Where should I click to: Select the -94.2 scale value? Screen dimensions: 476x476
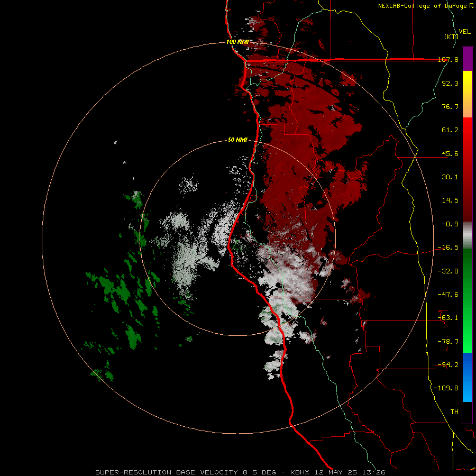(x=448, y=365)
